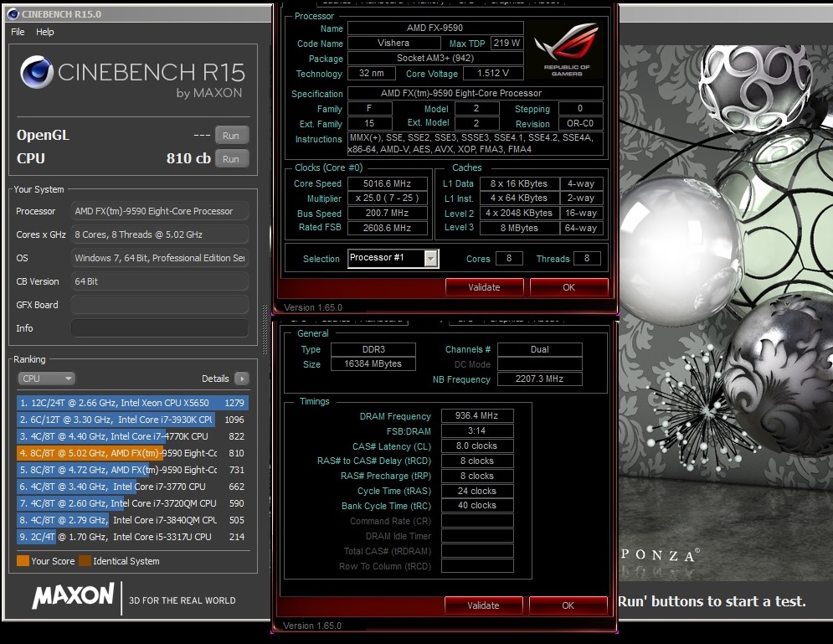Screen dimensions: 833x644
Task: Click the Bus Speed value 200.7 MHz
Action: click(388, 213)
